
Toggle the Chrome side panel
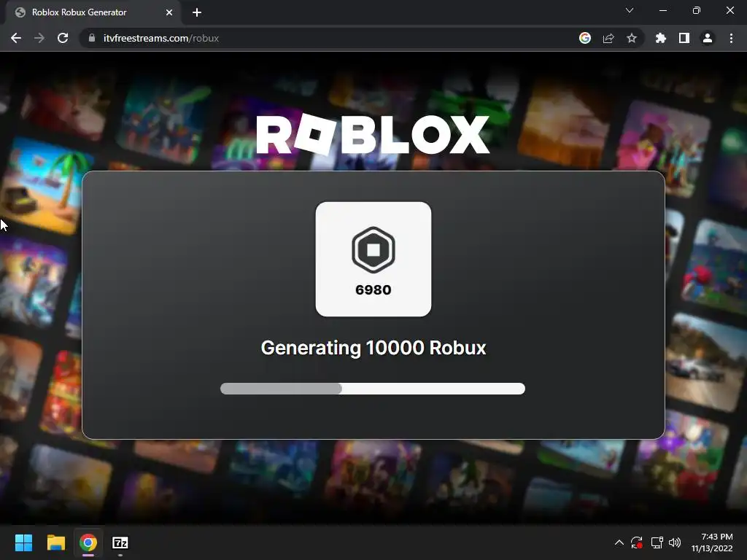pos(684,38)
